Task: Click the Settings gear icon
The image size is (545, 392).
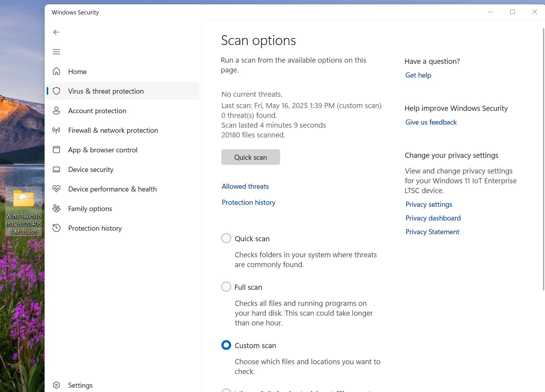Action: click(x=56, y=385)
